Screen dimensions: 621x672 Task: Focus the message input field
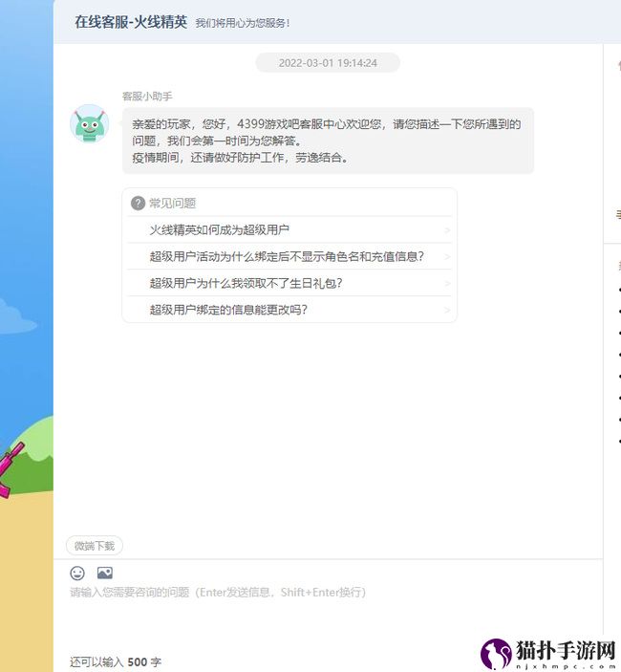[328, 613]
